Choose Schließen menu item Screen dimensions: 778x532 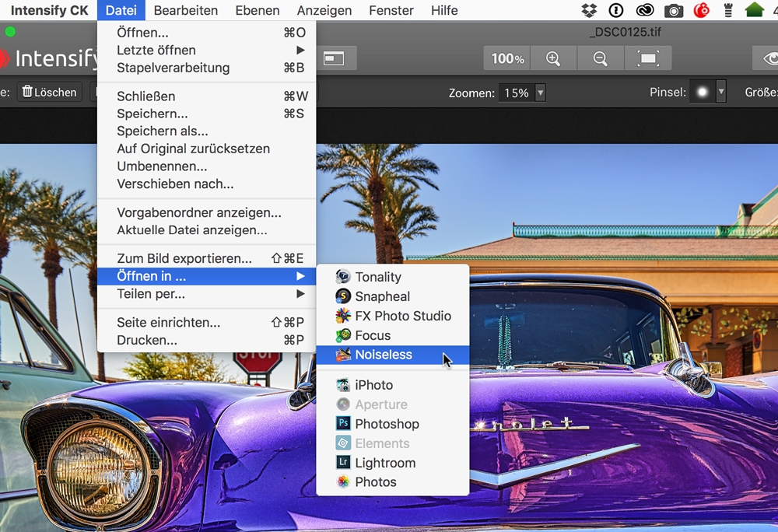pyautogui.click(x=206, y=96)
